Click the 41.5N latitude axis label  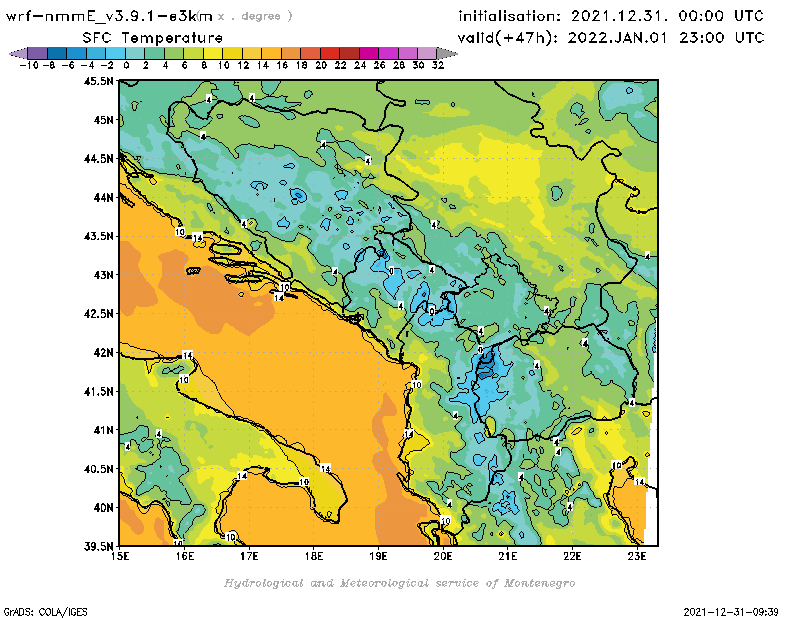[x=98, y=391]
